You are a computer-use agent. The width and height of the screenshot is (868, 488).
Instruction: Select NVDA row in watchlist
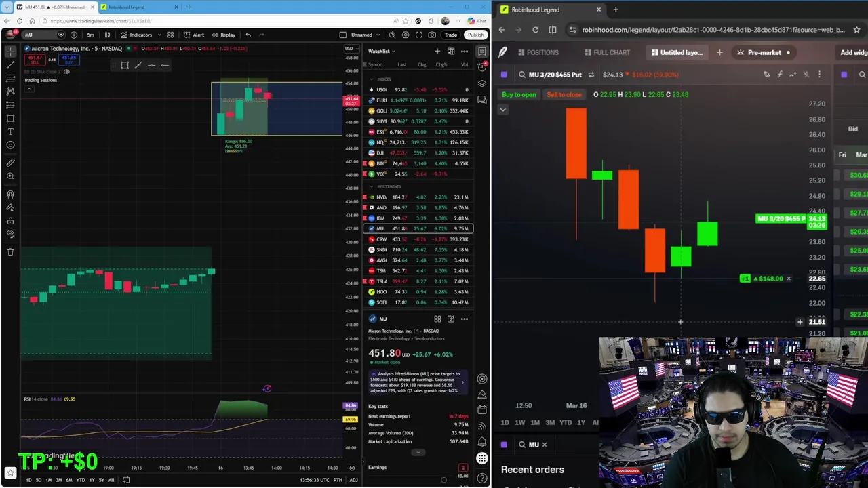pos(418,197)
